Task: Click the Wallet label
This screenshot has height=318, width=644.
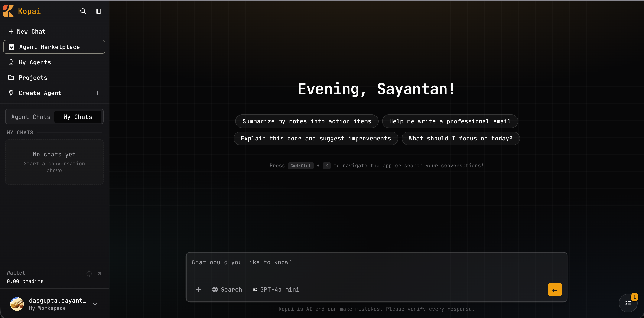Action: click(16, 273)
